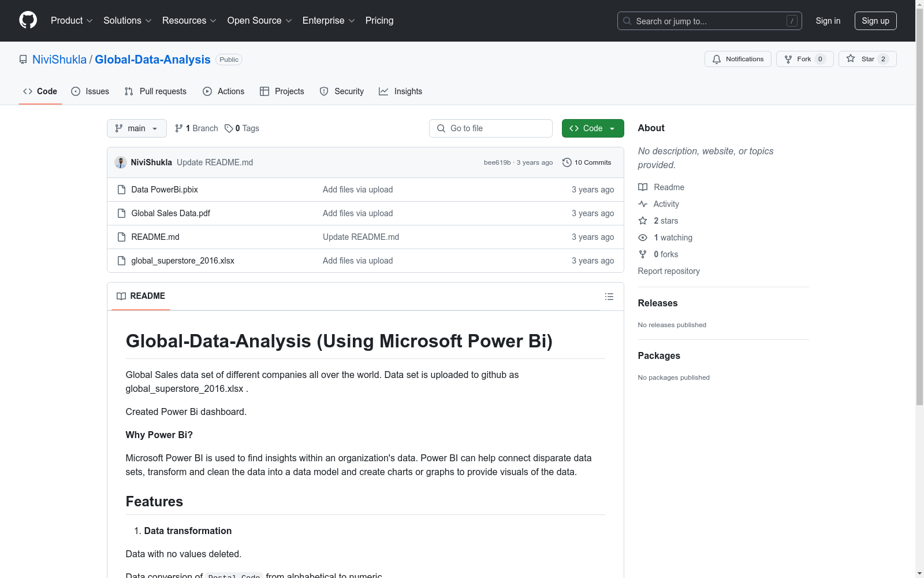Click the commit history clock icon
This screenshot has height=578, width=924.
click(567, 162)
